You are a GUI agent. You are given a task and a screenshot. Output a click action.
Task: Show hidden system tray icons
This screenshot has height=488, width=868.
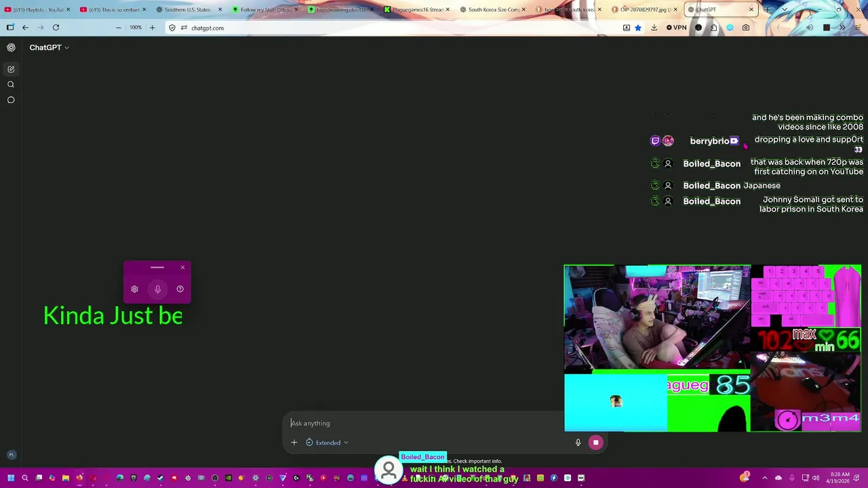[x=764, y=478]
